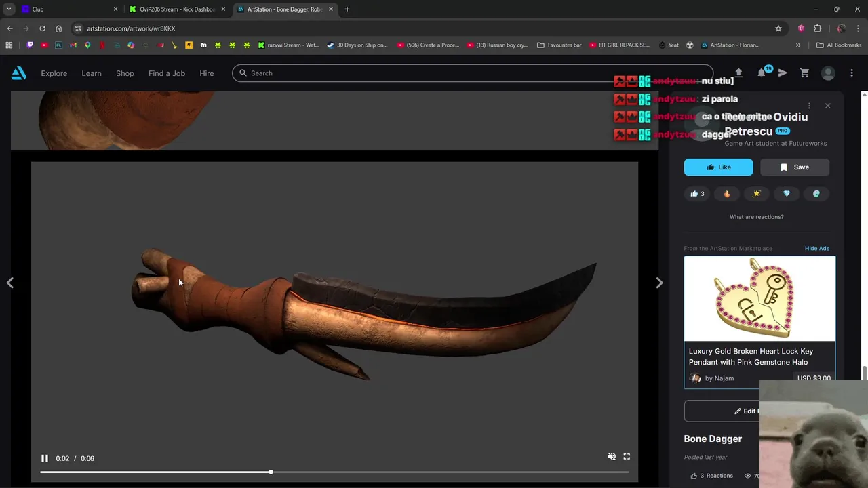Open the Learn menu
Image resolution: width=868 pixels, height=488 pixels.
[x=92, y=73]
